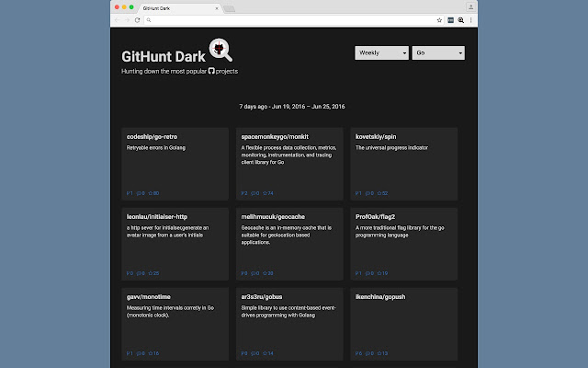
Task: Click the GitHunt Dark page title
Action: coord(164,57)
